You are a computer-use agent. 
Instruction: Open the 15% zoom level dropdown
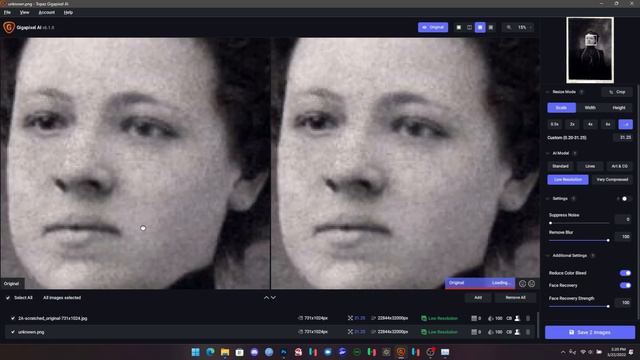[524, 27]
